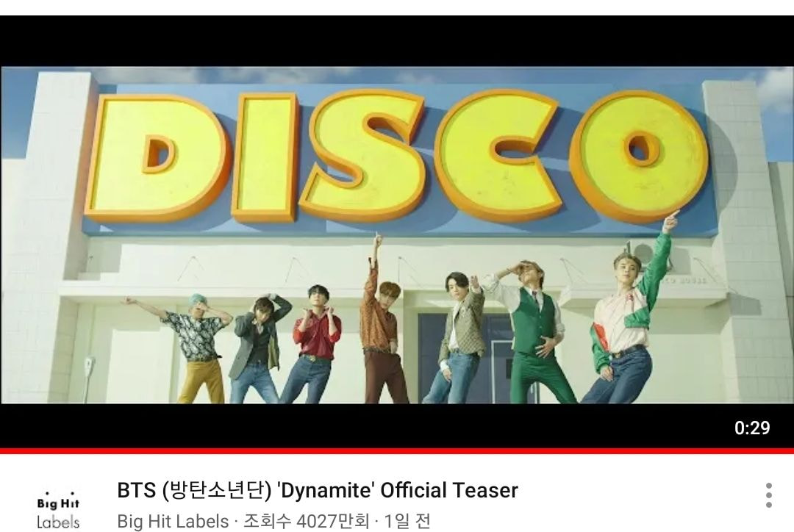The height and width of the screenshot is (532, 794).
Task: Click the upload date 1일 전
Action: [x=407, y=521]
